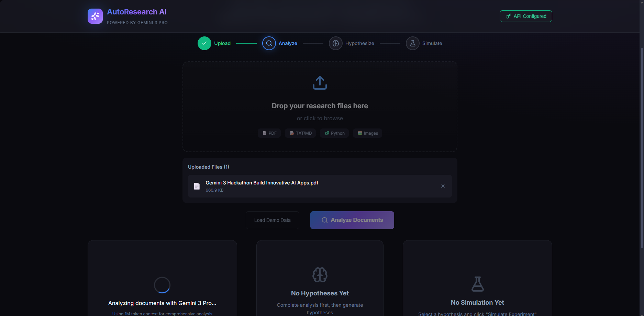This screenshot has height=316, width=644.
Task: Click the Python file type chip
Action: coord(334,133)
